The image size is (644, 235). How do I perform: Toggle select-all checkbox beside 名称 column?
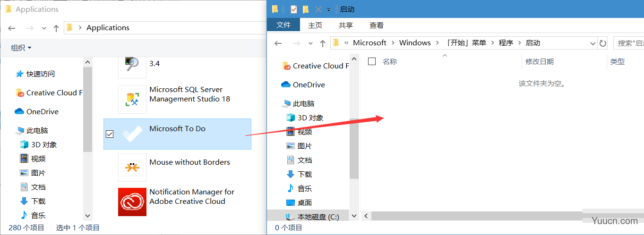[x=372, y=61]
